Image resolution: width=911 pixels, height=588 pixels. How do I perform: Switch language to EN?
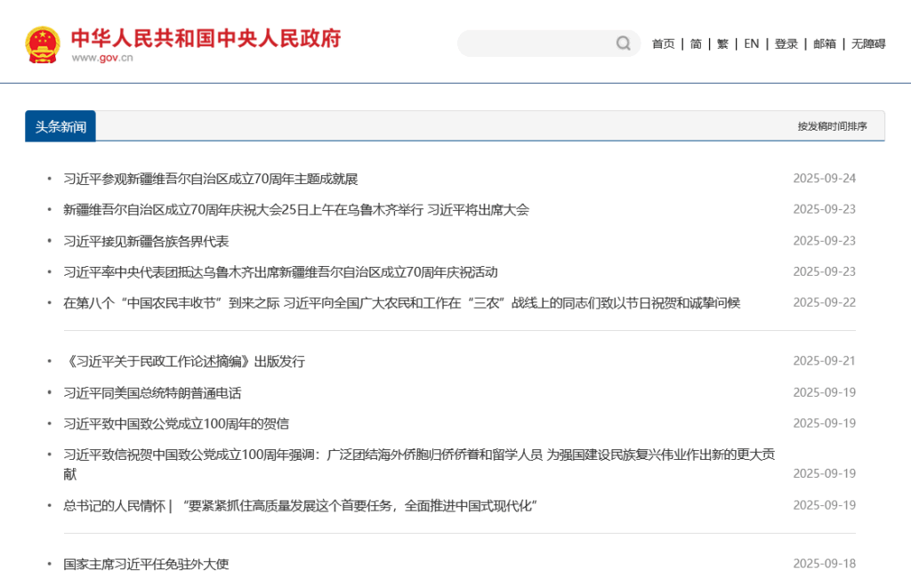(752, 44)
